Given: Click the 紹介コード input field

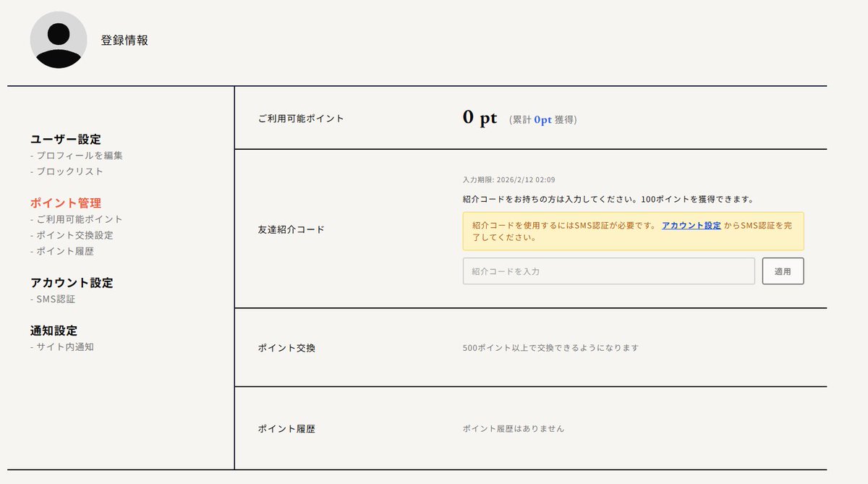Looking at the screenshot, I should (x=608, y=271).
